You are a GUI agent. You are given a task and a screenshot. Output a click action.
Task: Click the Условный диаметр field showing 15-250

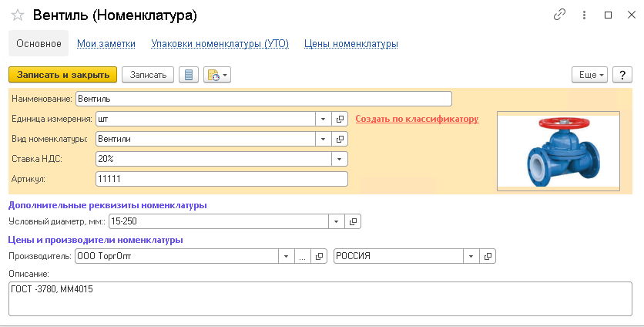tap(219, 221)
